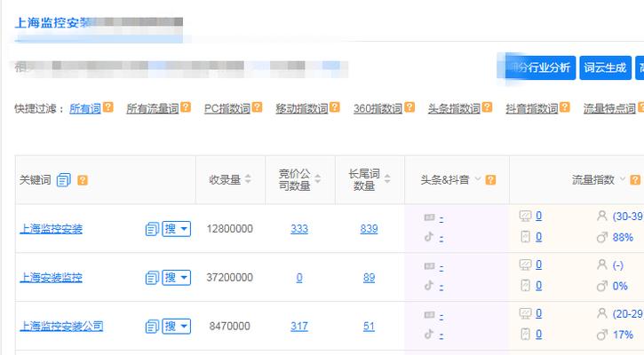Filter by PC指数词
Image resolution: width=644 pixels, height=355 pixels.
227,108
